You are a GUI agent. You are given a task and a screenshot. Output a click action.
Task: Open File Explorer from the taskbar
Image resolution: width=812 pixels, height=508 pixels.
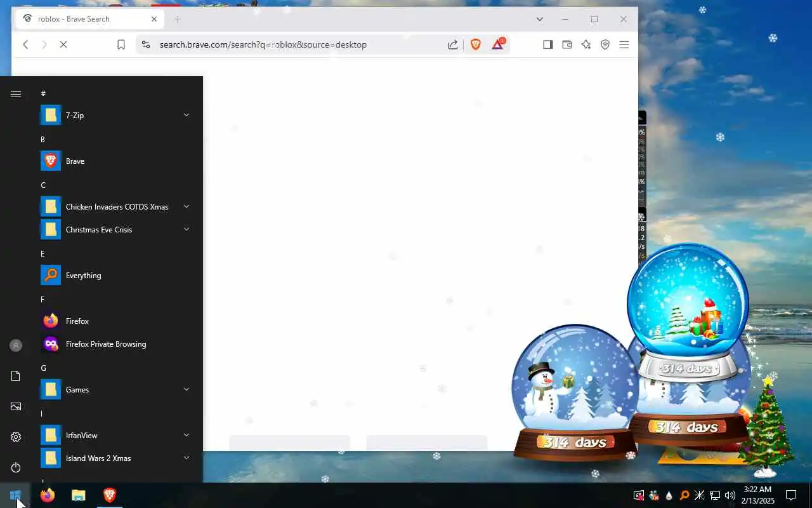(x=78, y=495)
